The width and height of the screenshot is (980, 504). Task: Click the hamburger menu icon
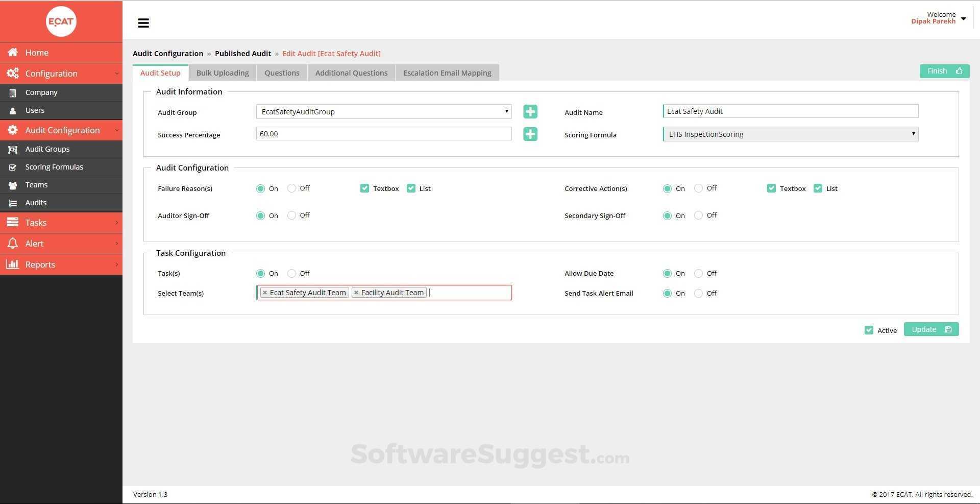(x=143, y=22)
